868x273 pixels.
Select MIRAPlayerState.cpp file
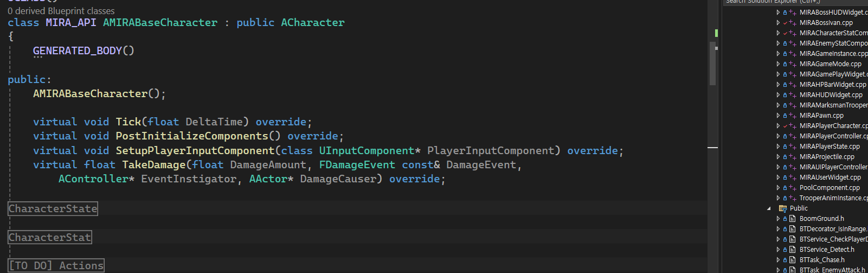(830, 147)
